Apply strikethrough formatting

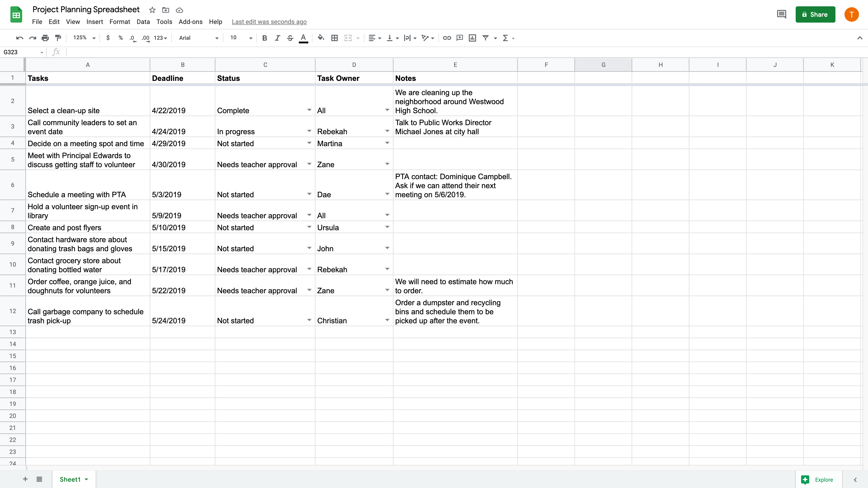290,38
